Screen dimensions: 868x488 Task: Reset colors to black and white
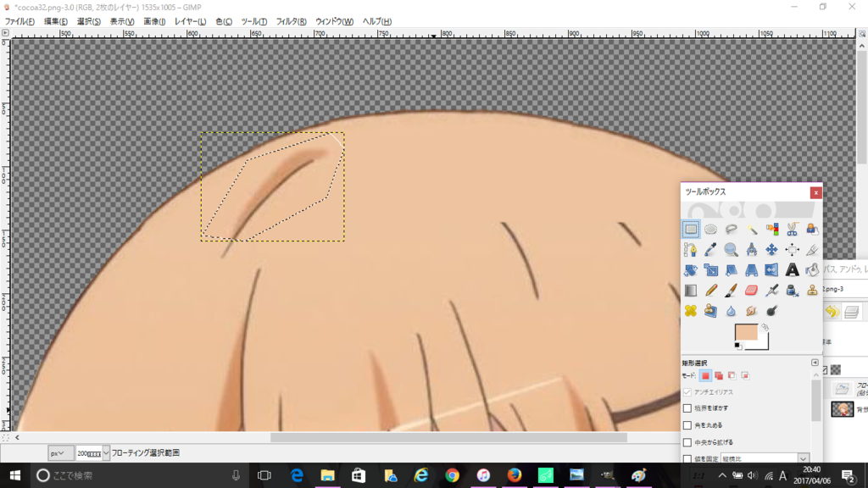click(738, 347)
